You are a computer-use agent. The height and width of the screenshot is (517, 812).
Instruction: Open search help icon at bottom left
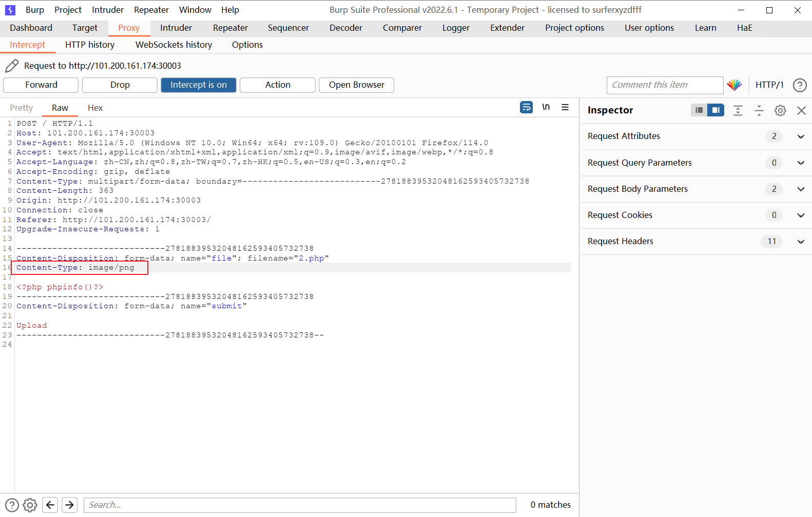click(12, 505)
